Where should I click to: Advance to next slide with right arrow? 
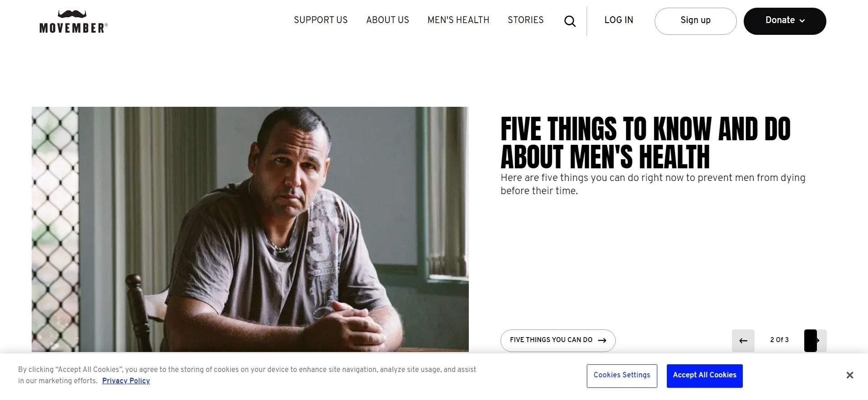(816, 341)
